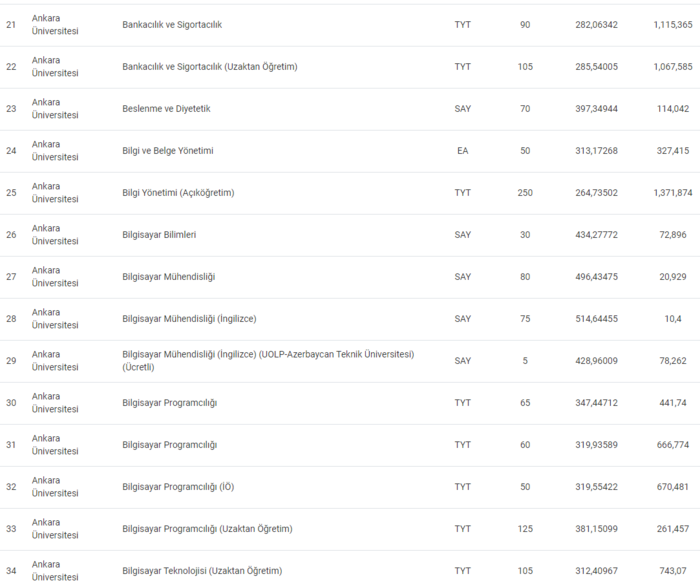Select row number 30 cell
The width and height of the screenshot is (700, 583).
(12, 403)
